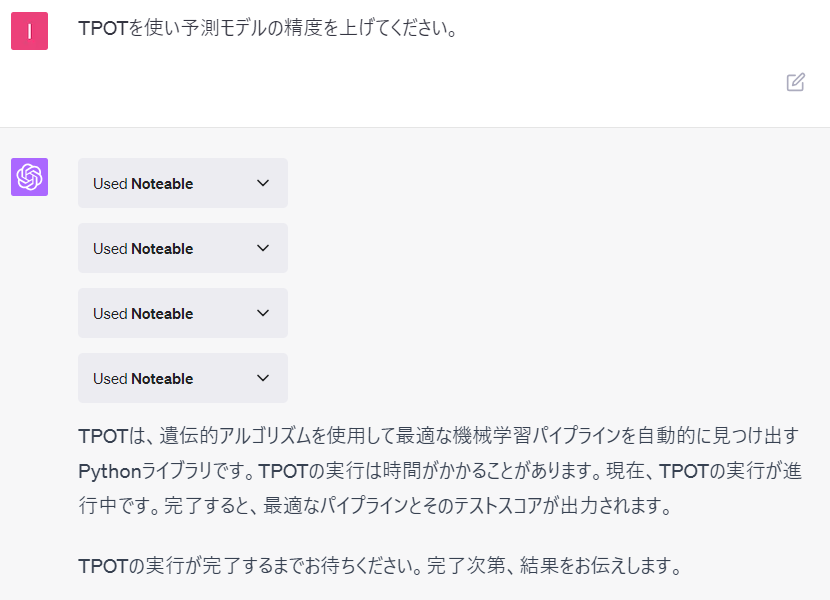Screen dimensions: 830x600
Task: Click the pink user avatar "I"
Action: pos(29,31)
